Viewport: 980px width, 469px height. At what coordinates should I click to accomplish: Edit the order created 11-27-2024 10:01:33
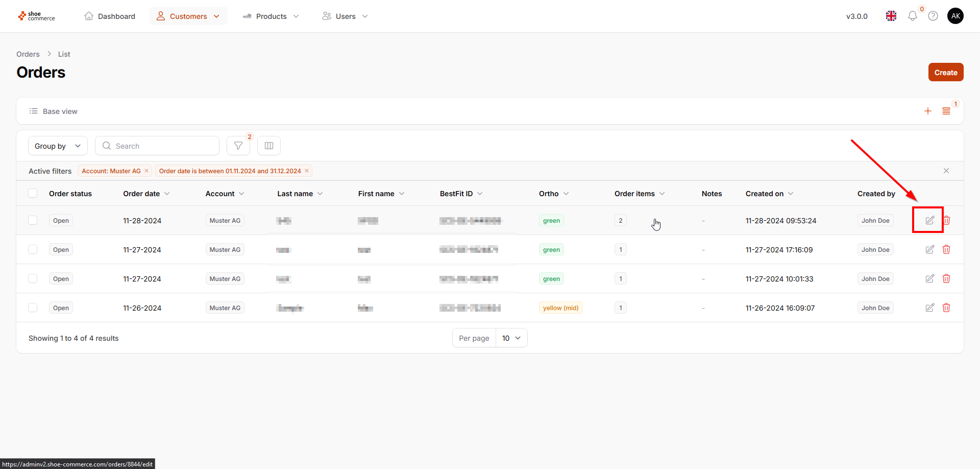930,279
